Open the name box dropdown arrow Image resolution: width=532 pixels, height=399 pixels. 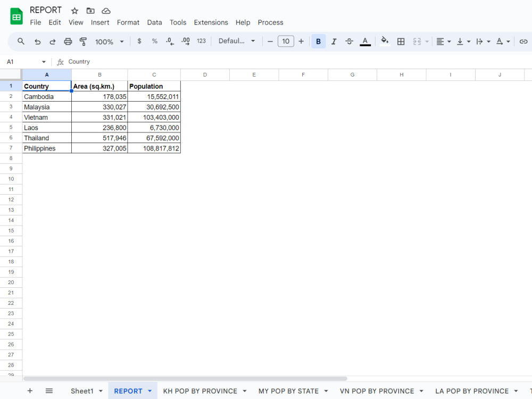(44, 62)
